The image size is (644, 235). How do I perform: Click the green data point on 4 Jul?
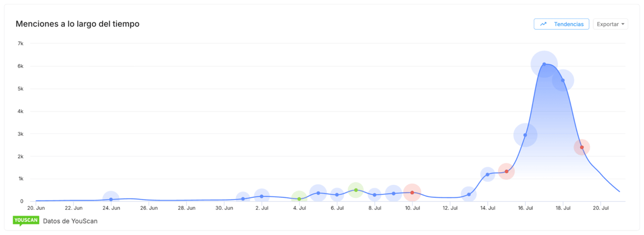click(x=299, y=199)
